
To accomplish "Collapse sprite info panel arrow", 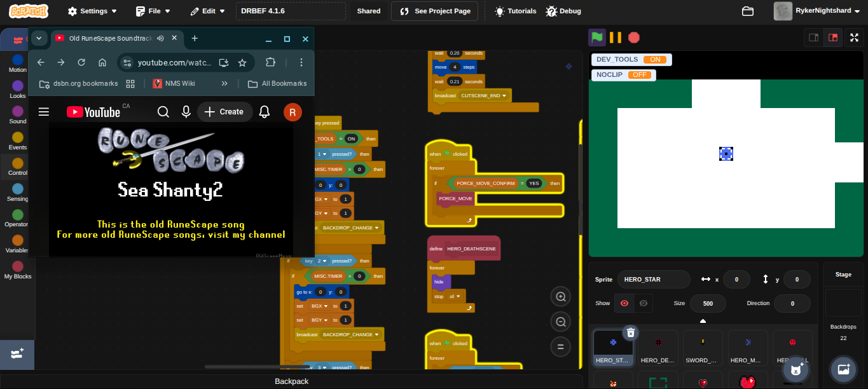I will [703, 321].
